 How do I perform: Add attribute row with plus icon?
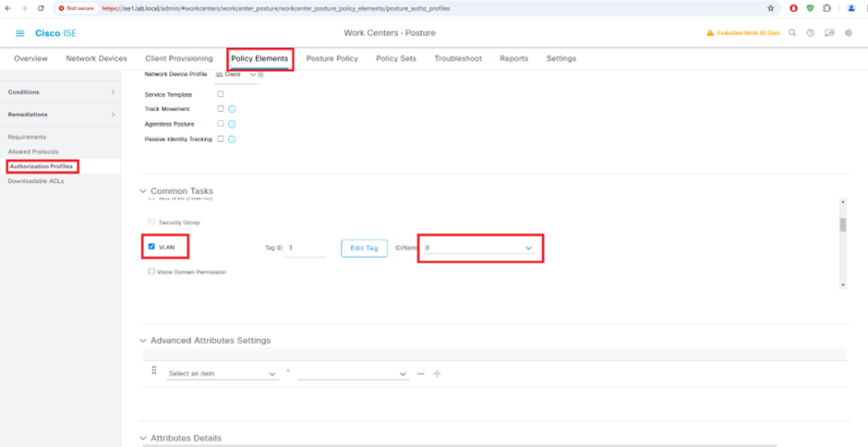[x=437, y=374]
